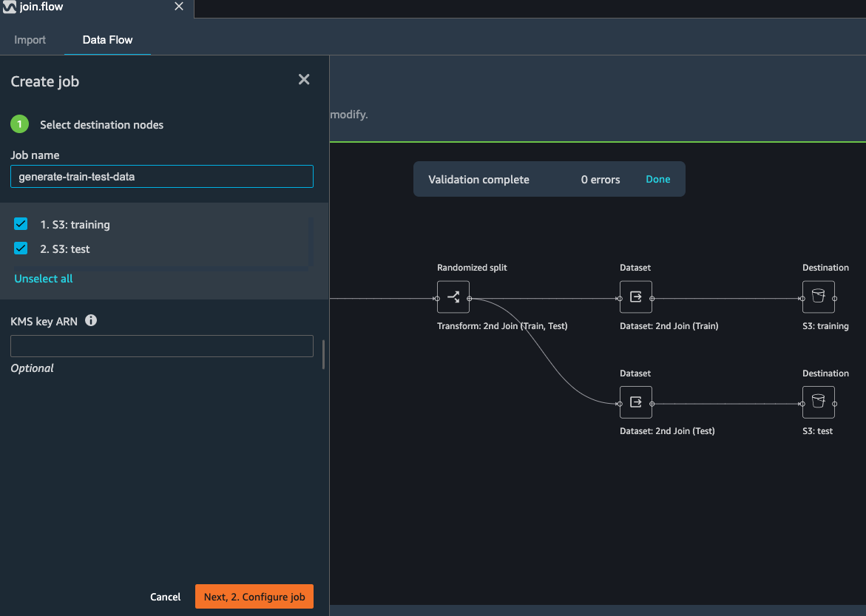Open KMS key ARN info icon
866x616 pixels.
pos(91,320)
